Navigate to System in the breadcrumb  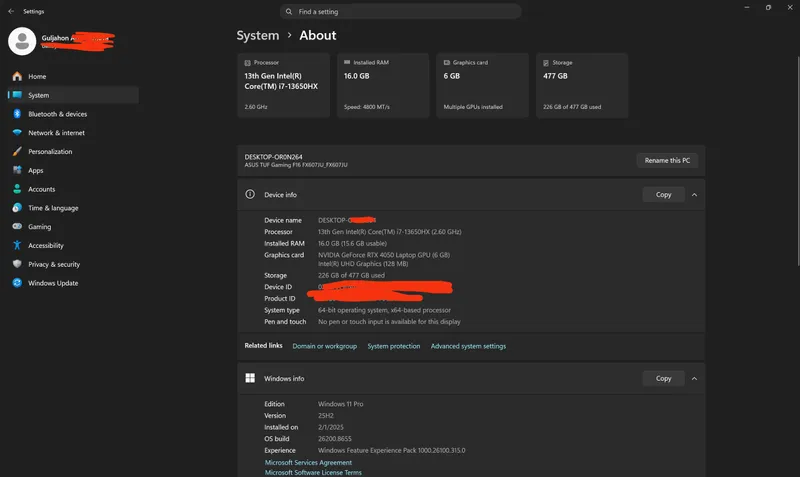click(258, 35)
